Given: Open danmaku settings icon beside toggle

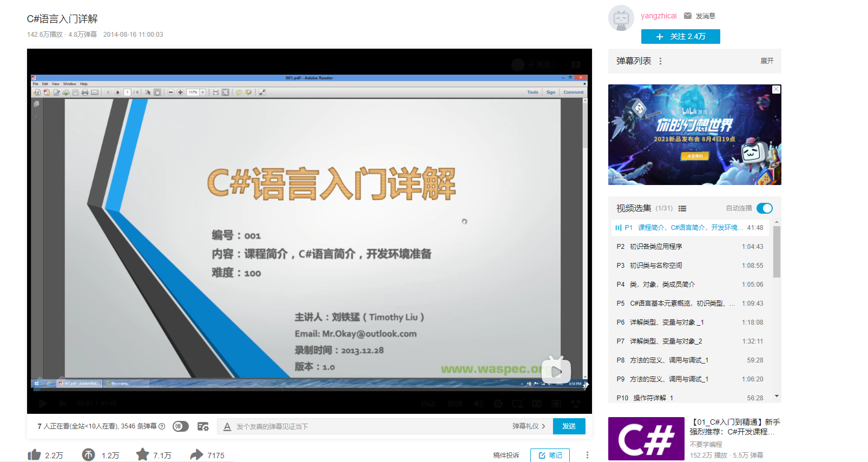Looking at the screenshot, I should [x=203, y=426].
